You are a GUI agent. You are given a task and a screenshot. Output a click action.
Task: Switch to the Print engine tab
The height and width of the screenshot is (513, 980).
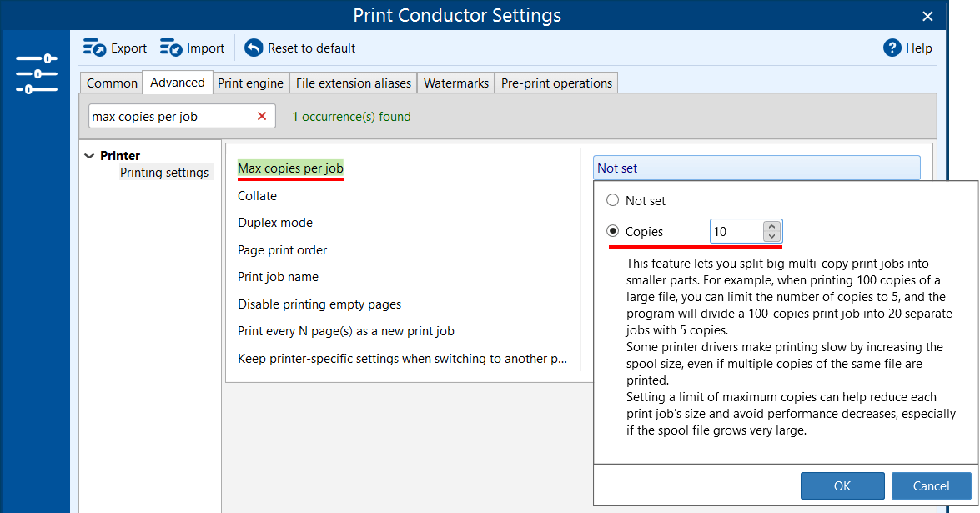pyautogui.click(x=250, y=83)
